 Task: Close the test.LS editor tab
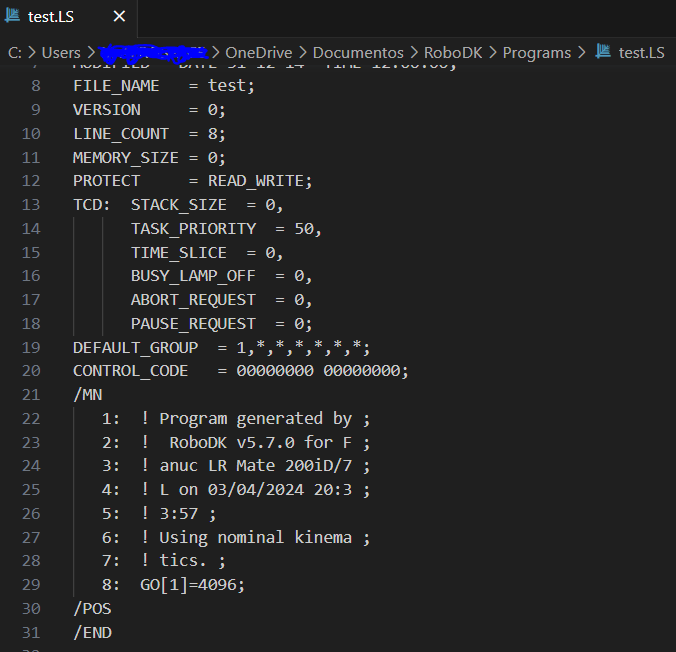(x=119, y=18)
